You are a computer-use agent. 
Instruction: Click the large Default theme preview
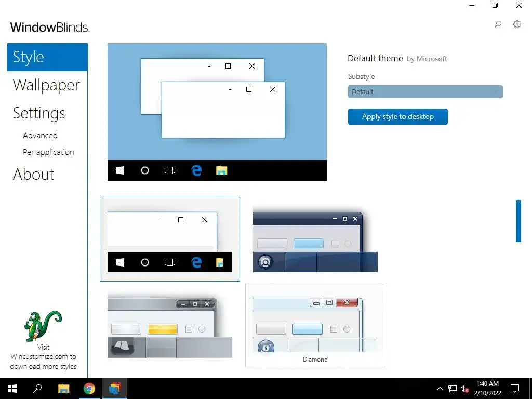click(x=217, y=112)
